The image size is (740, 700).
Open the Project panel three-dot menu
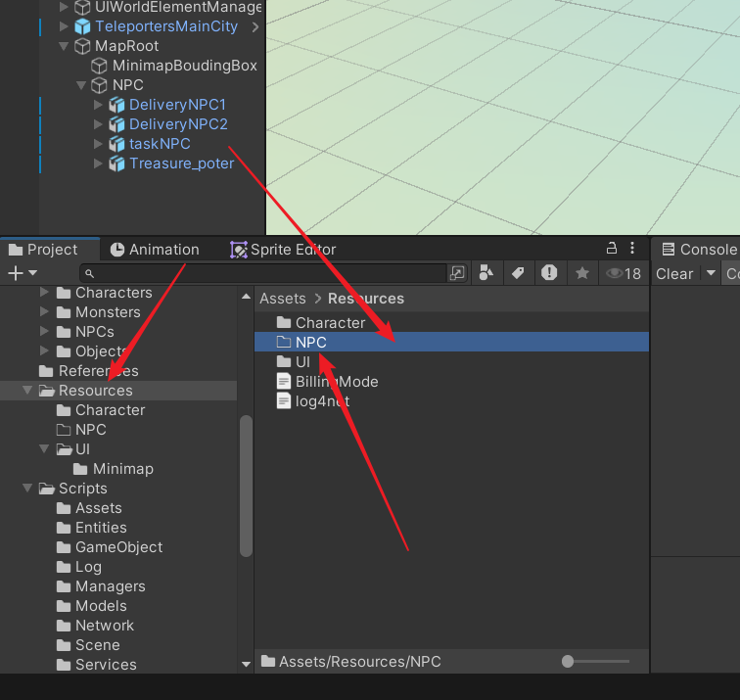(x=633, y=249)
